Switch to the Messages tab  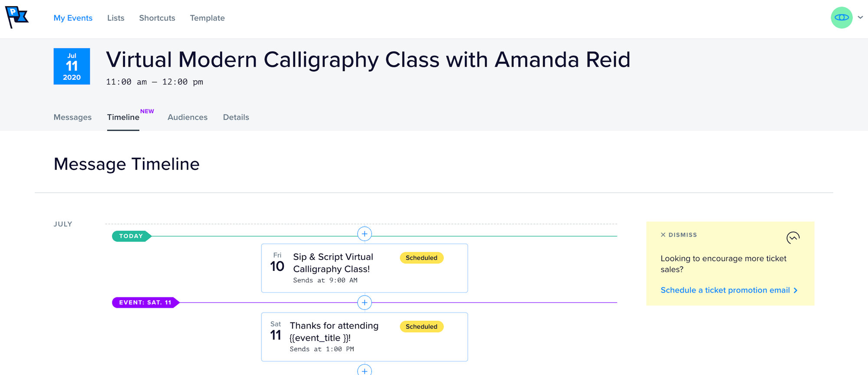tap(72, 117)
